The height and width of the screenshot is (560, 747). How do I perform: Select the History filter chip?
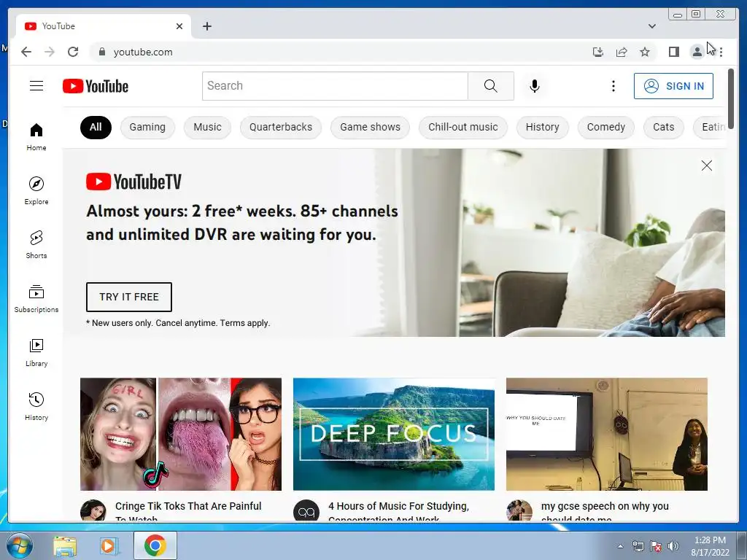[542, 127]
